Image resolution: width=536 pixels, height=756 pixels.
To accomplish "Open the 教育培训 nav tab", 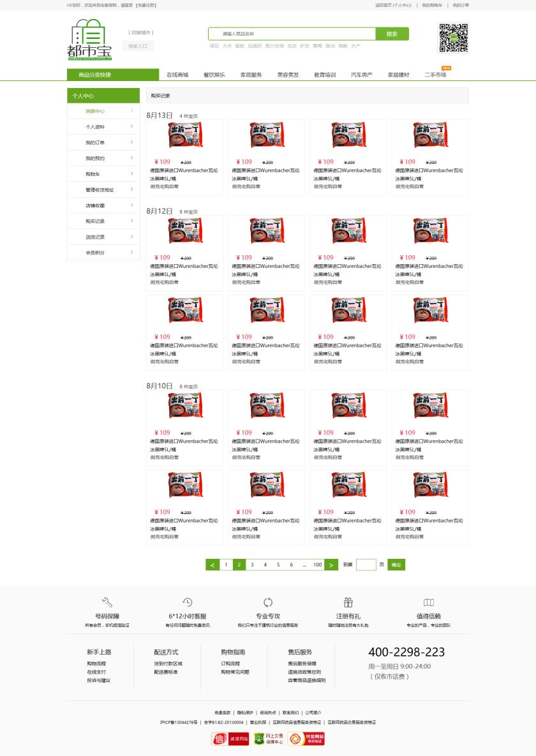I will (325, 75).
